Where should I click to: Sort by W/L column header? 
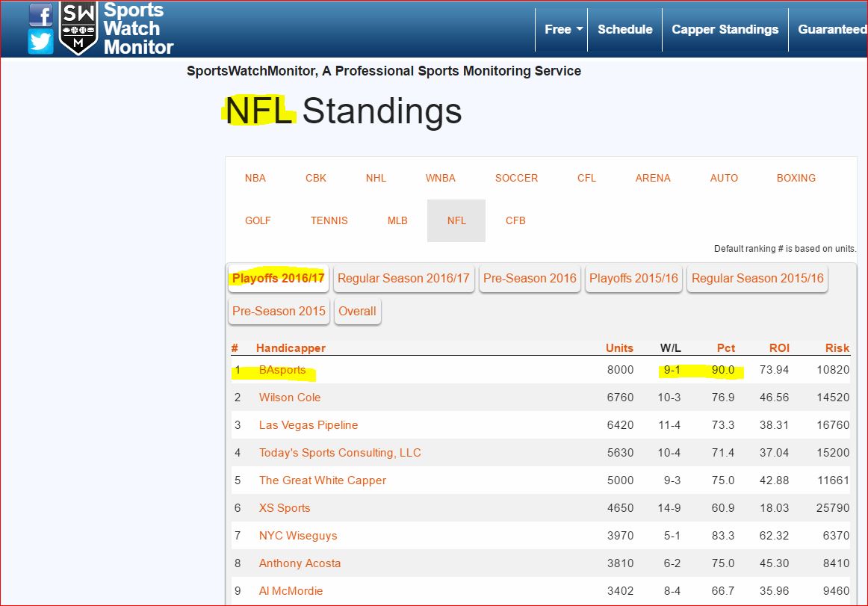click(x=670, y=348)
